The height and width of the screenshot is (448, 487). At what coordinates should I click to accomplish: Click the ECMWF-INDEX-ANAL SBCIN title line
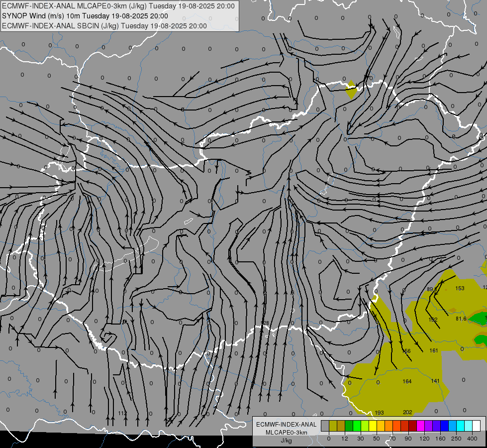pos(104,26)
